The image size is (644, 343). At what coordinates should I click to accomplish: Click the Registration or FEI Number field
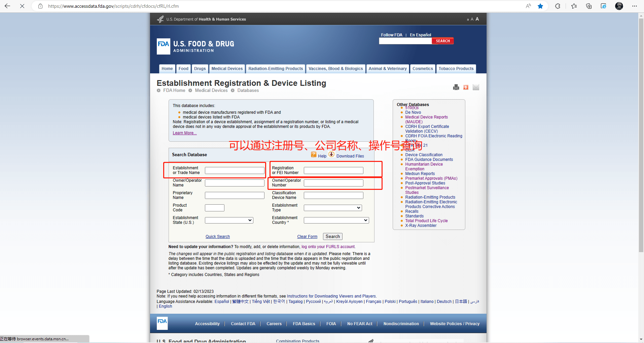click(x=333, y=170)
